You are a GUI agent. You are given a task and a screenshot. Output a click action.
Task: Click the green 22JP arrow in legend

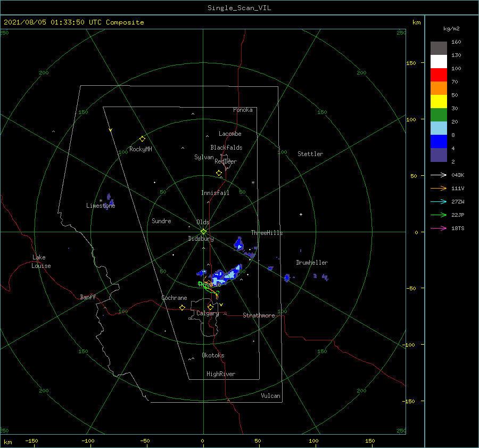click(439, 215)
